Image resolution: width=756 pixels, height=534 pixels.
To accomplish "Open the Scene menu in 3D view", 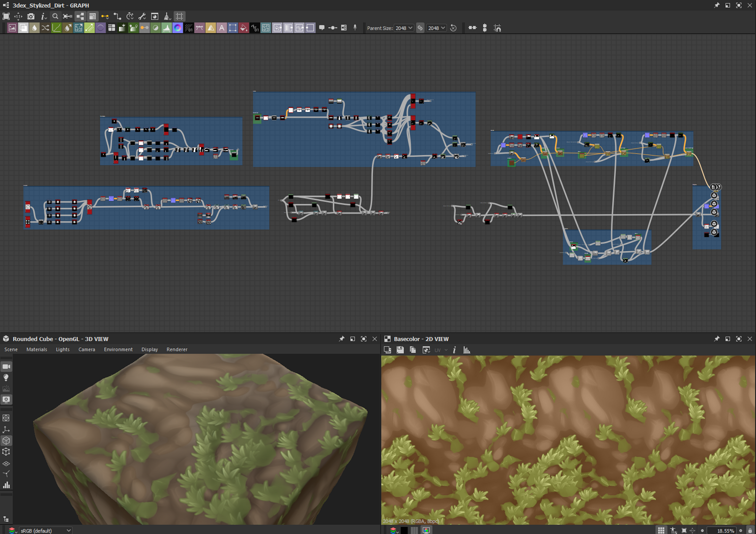I will click(11, 349).
